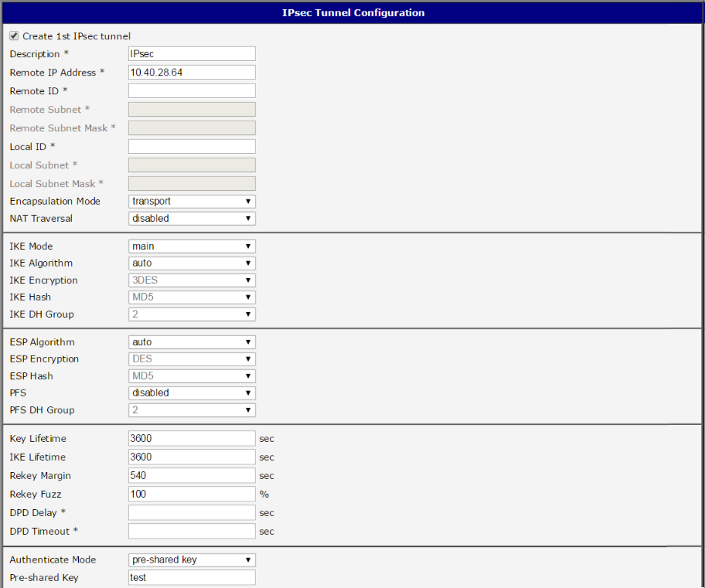Open the IKE Hash dropdown
705x588 pixels.
pyautogui.click(x=192, y=297)
